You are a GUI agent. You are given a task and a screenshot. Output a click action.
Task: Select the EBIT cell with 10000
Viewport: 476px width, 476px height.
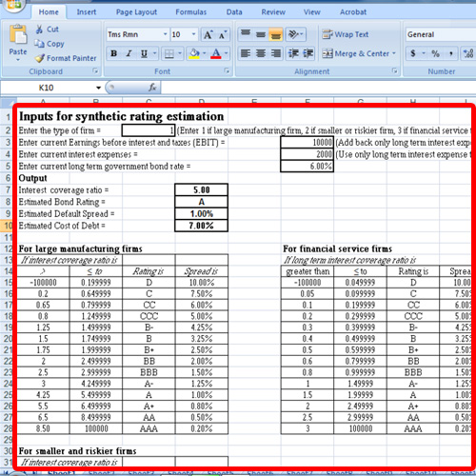307,142
